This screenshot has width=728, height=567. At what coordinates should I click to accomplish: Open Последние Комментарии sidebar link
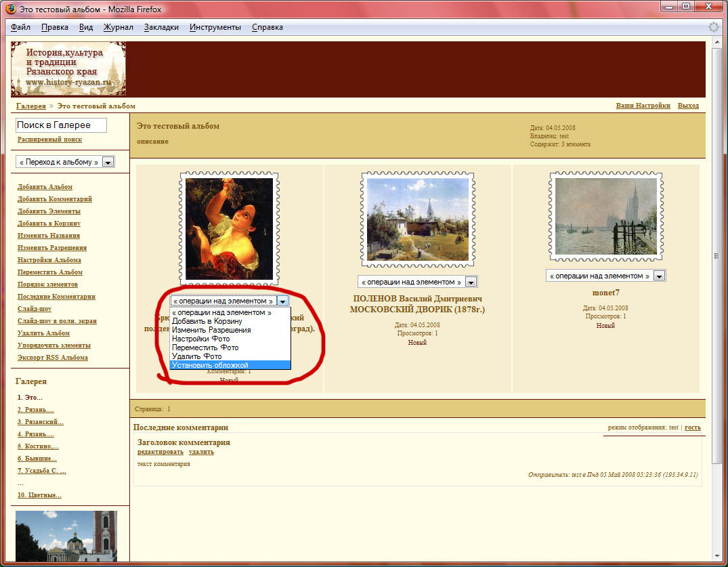(57, 296)
